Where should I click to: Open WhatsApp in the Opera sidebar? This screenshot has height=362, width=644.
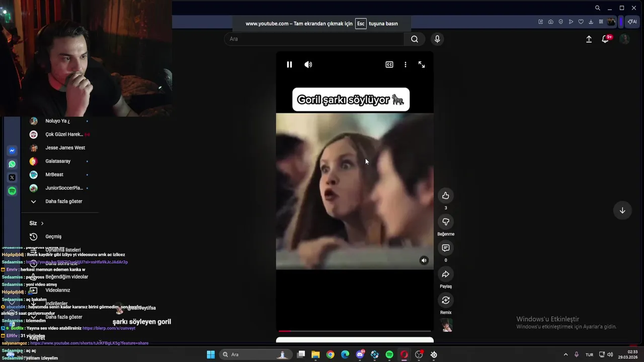click(12, 164)
